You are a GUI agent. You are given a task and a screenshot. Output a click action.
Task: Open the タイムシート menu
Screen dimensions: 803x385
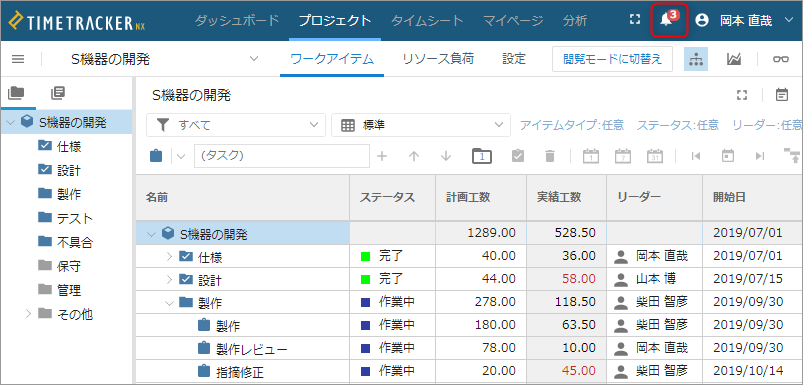(x=427, y=21)
